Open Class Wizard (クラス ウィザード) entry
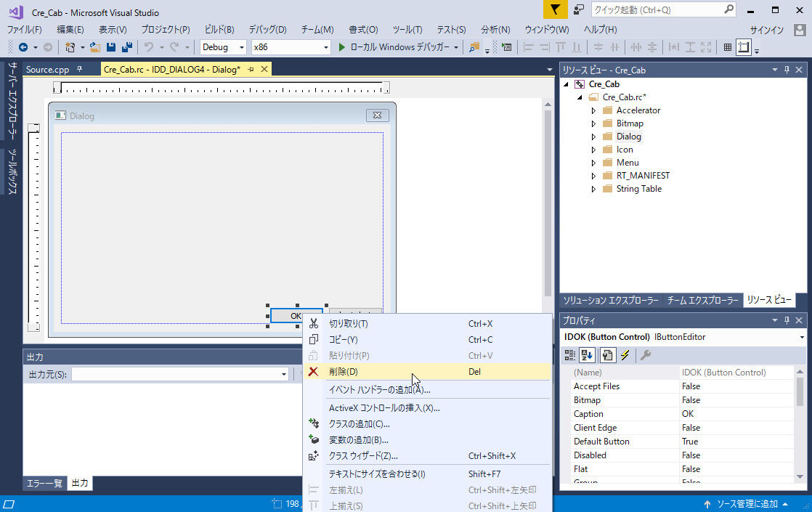The height and width of the screenshot is (512, 812). coord(428,456)
